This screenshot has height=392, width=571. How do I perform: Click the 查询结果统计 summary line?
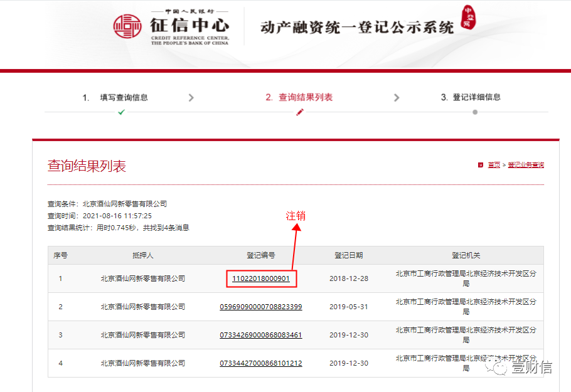pos(119,228)
